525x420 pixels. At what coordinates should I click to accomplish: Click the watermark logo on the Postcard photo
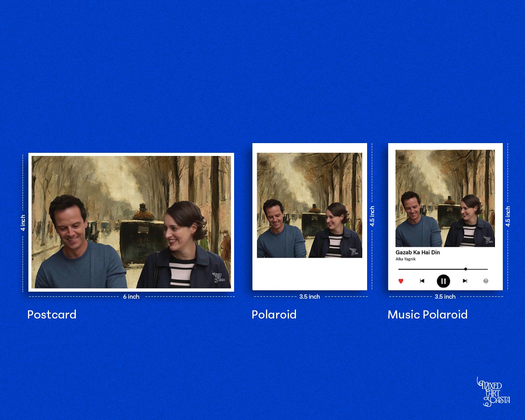click(219, 277)
